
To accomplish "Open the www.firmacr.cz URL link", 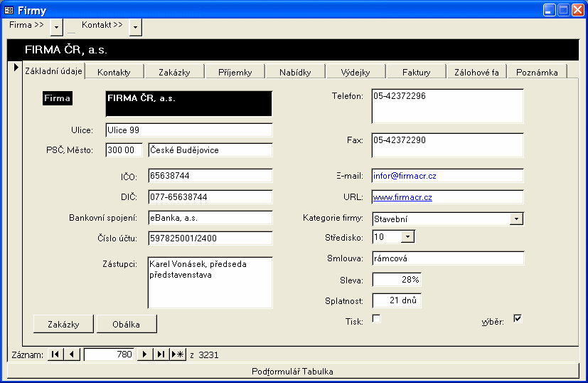I will point(402,197).
